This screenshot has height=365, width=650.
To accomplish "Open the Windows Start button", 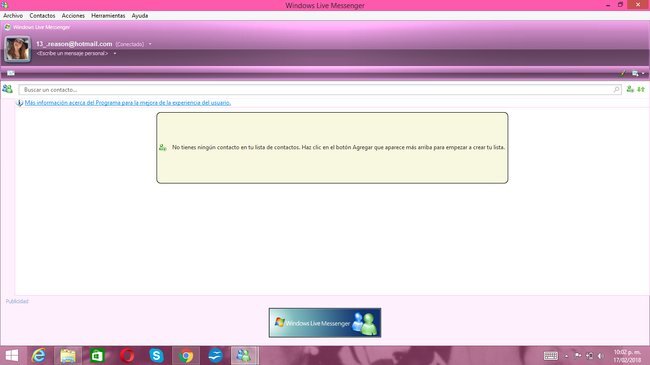I will click(12, 355).
